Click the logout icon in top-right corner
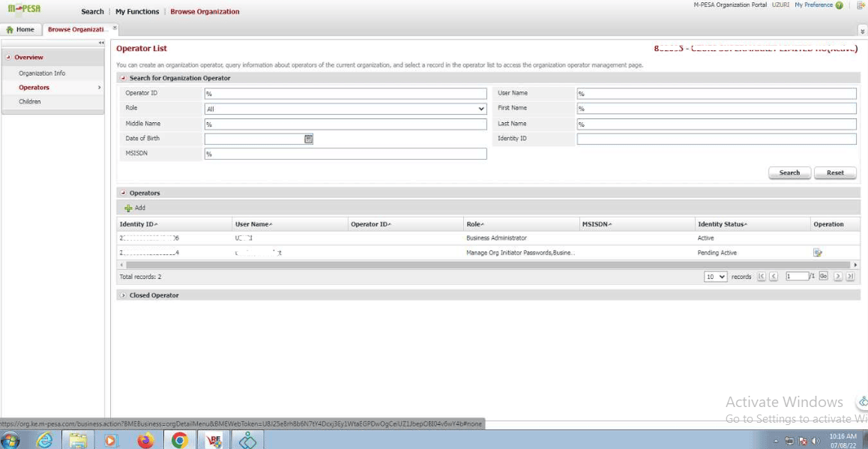 pyautogui.click(x=861, y=5)
